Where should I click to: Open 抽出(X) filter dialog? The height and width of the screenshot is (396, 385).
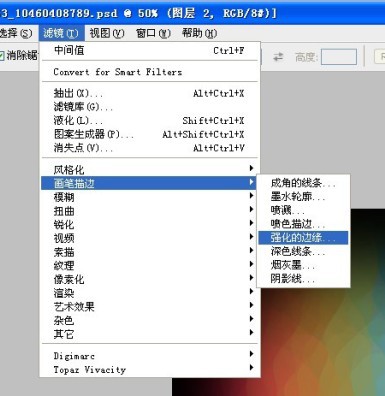tap(149, 93)
